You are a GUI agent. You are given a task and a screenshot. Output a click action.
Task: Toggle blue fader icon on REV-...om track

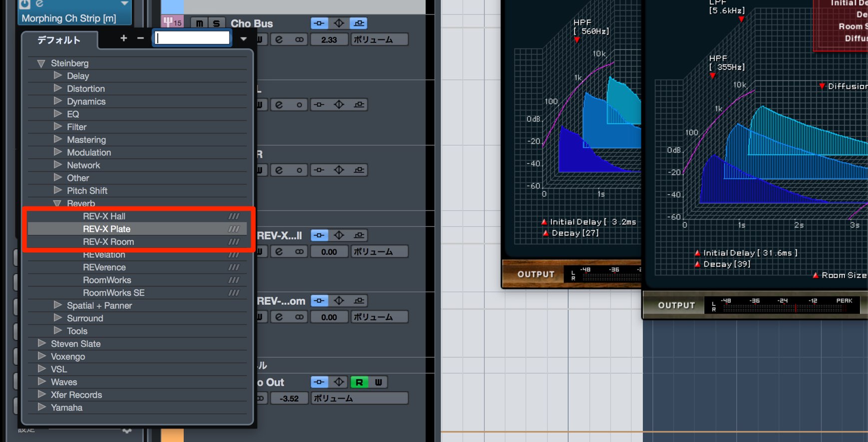(x=320, y=300)
